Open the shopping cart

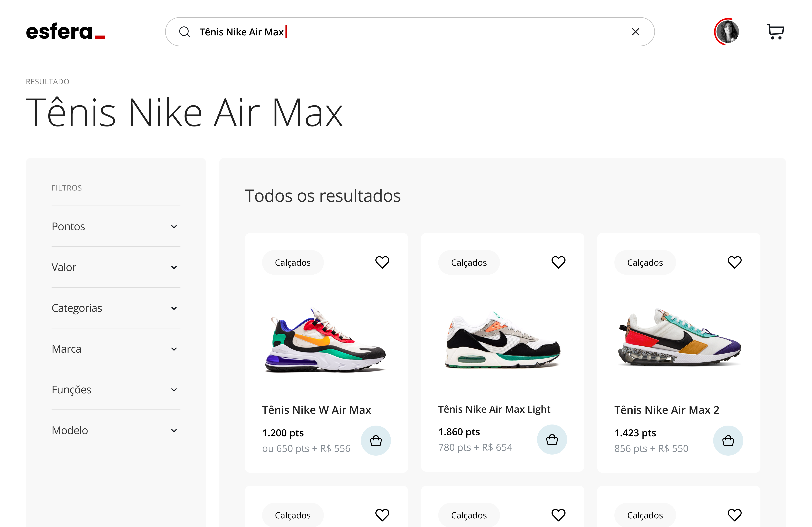coord(775,32)
